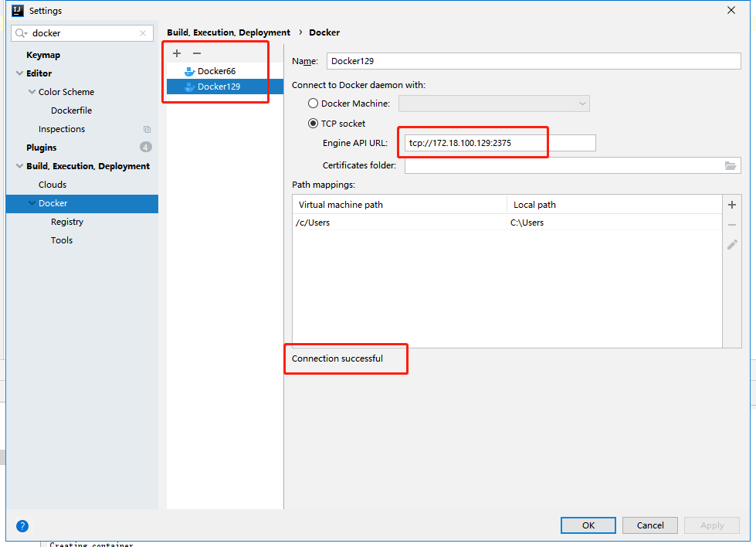
Task: Collapse Build, Execution, Deployment section
Action: tap(20, 166)
